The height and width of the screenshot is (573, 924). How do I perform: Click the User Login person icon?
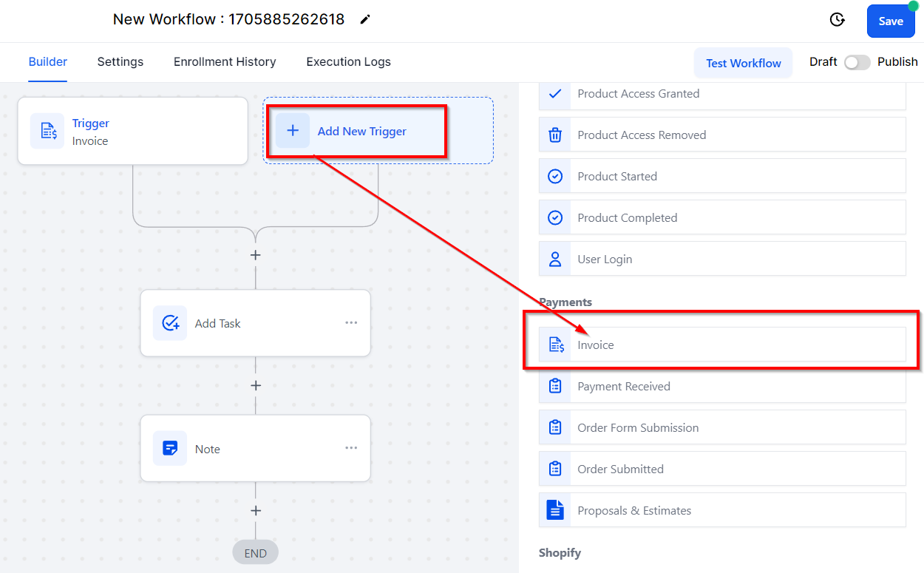point(555,260)
